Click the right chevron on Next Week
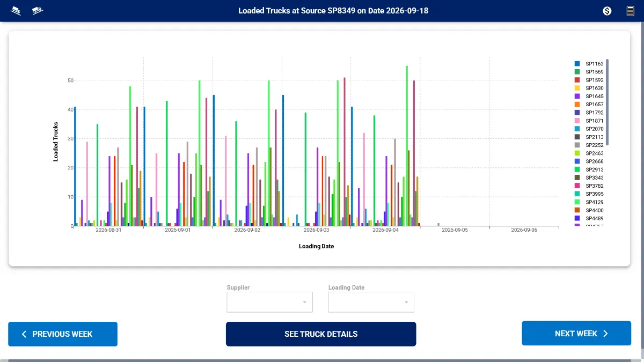 tap(605, 334)
